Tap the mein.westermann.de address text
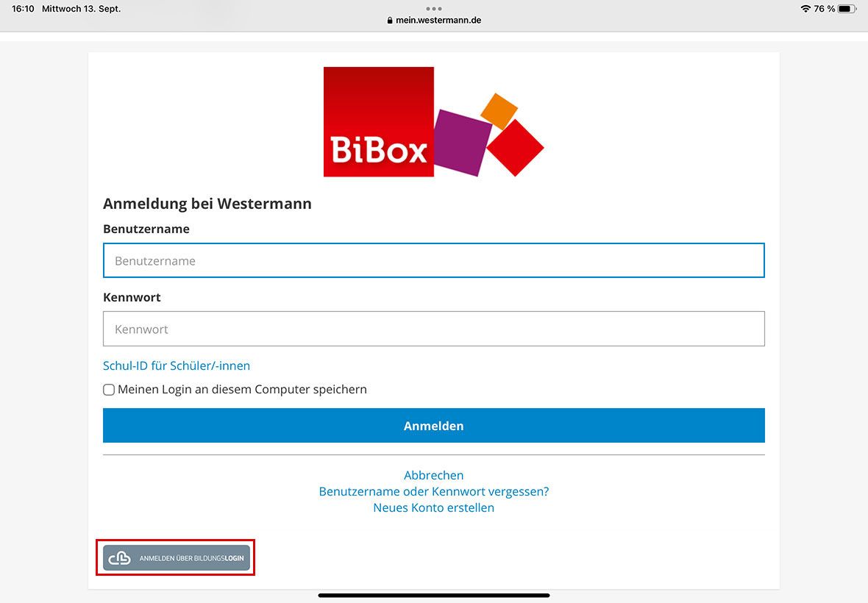The width and height of the screenshot is (868, 603). [438, 21]
